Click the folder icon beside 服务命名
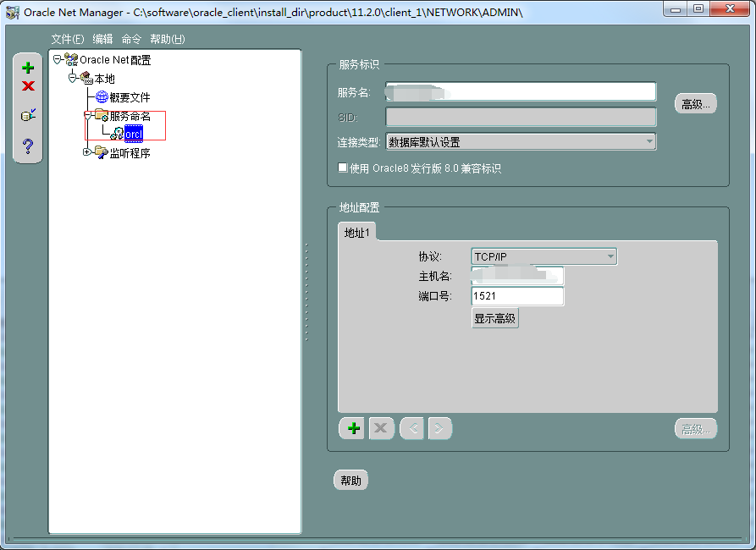This screenshot has height=550, width=756. point(102,115)
